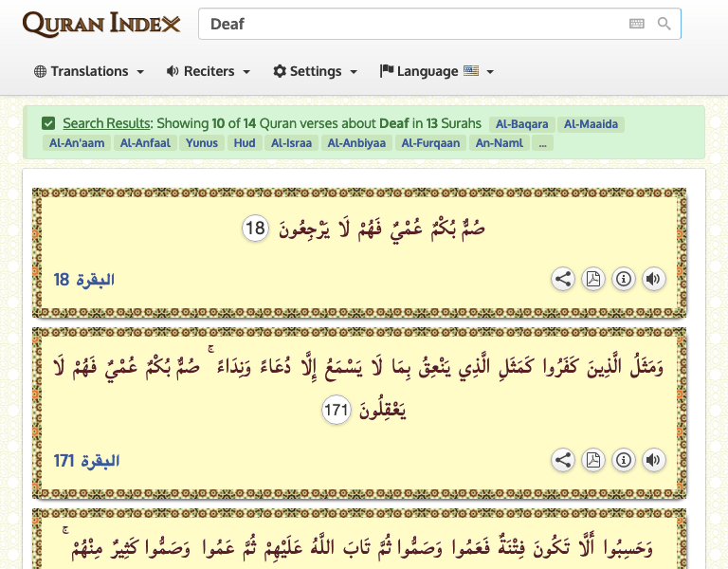The height and width of the screenshot is (569, 728).
Task: Select the Al-Furqaan surah tag
Action: coord(430,143)
